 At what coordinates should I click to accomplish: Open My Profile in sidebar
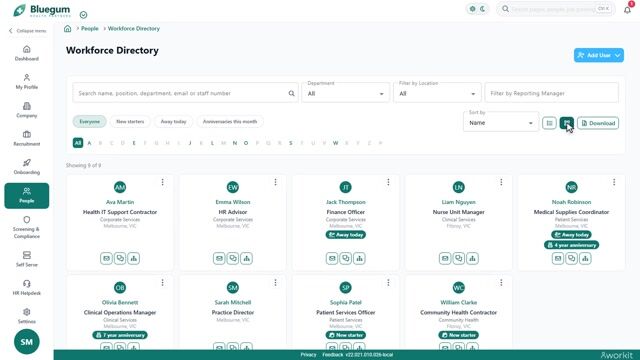click(x=27, y=82)
